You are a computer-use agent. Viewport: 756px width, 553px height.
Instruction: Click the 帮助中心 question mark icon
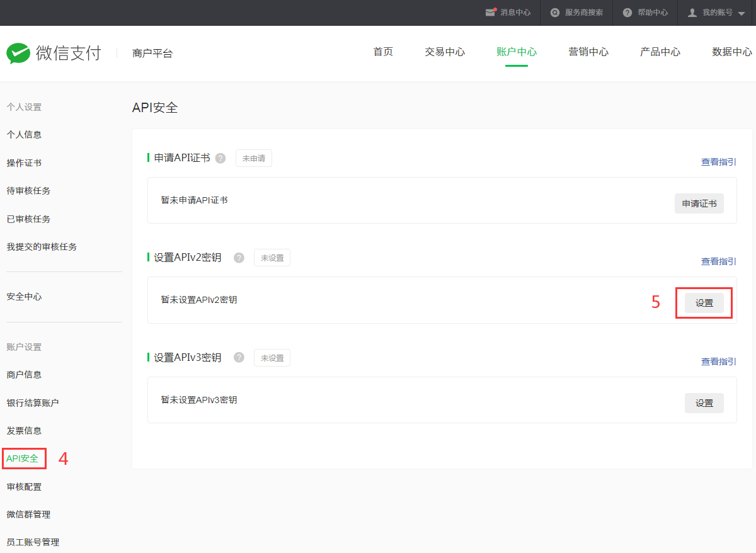click(x=627, y=13)
